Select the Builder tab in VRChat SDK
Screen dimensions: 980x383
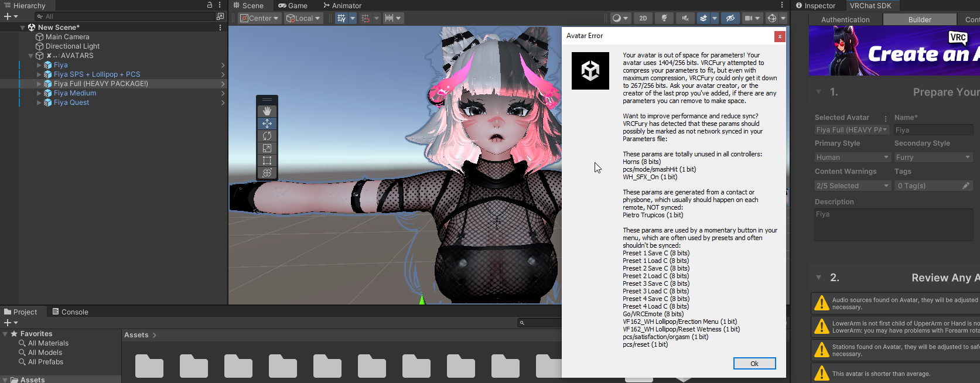point(920,19)
